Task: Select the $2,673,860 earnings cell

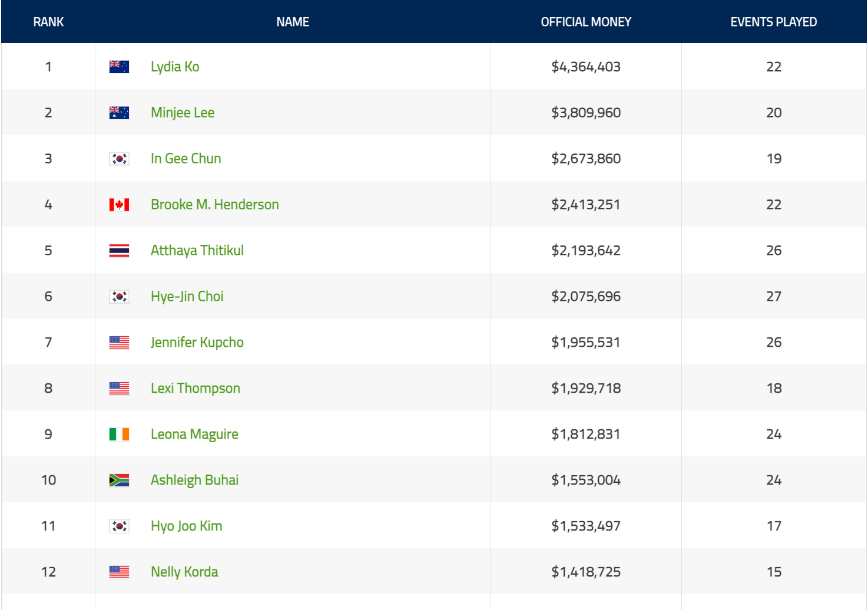Action: [x=586, y=158]
